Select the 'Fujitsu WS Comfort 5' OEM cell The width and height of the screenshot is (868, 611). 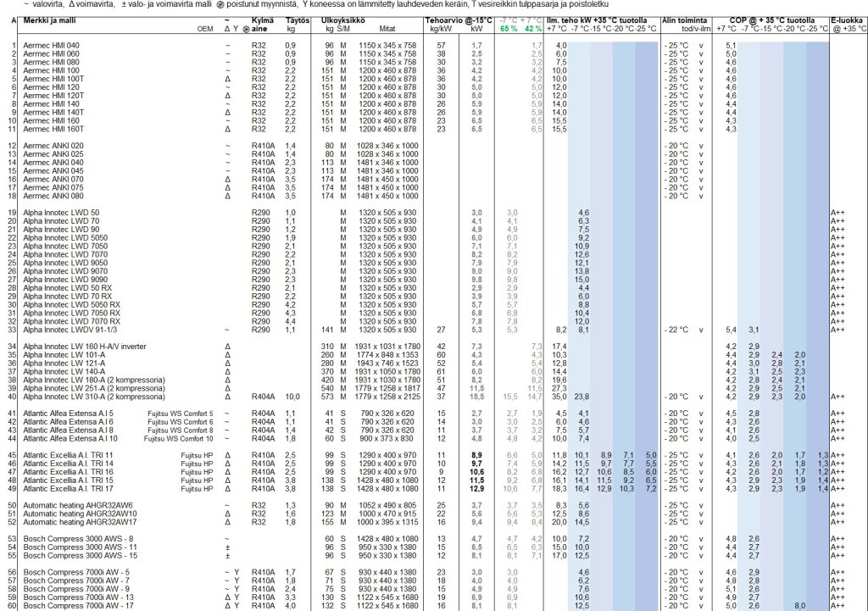[x=183, y=413]
